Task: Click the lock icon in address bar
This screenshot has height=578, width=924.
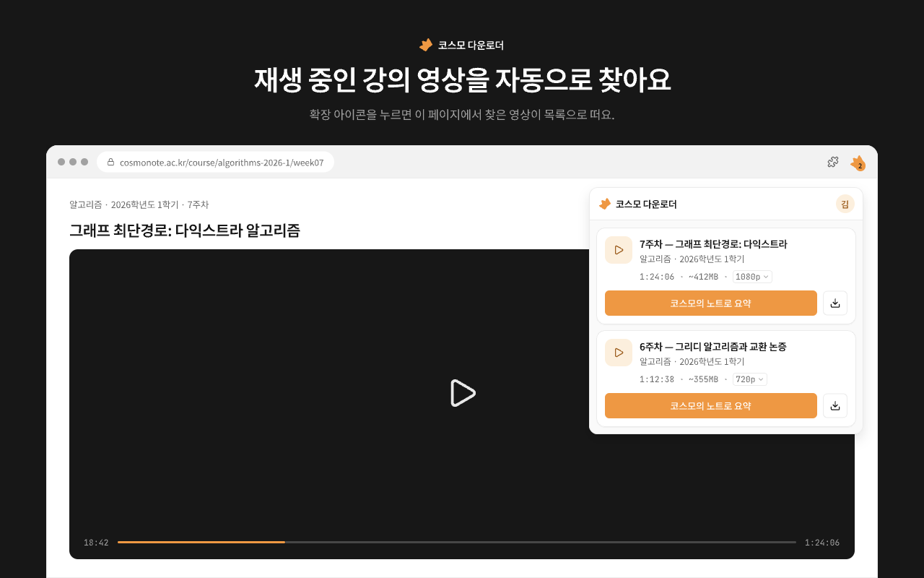Action: click(110, 162)
